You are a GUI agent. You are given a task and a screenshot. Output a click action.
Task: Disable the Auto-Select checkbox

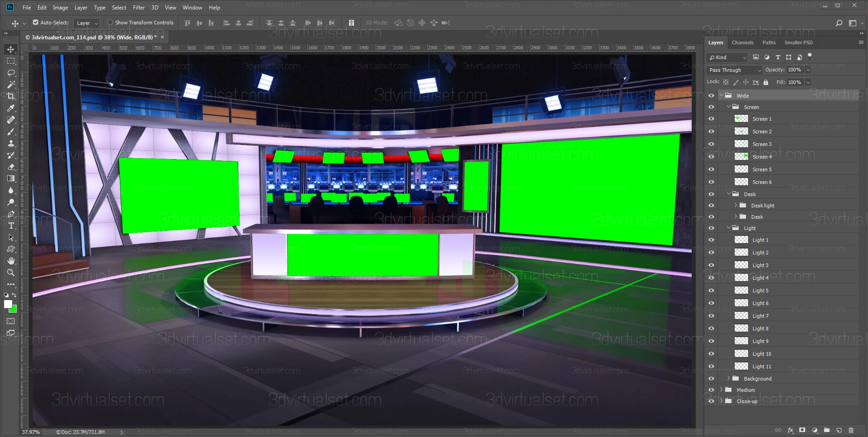[x=36, y=22]
